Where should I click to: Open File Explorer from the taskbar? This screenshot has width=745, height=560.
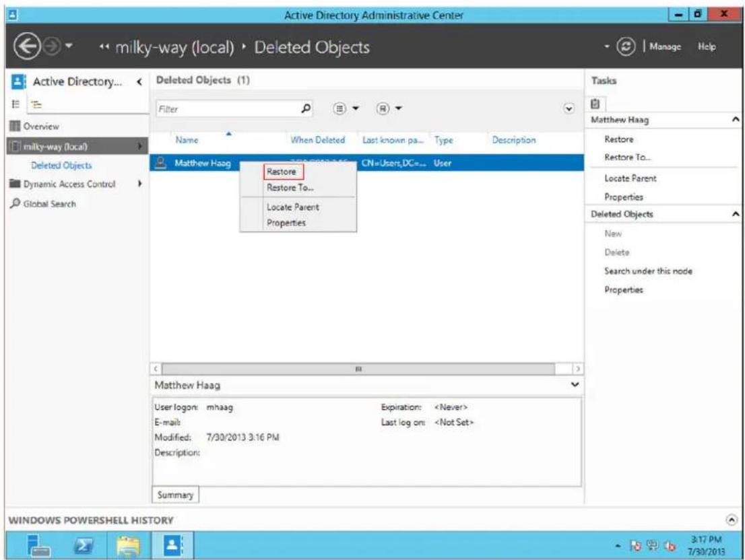(128, 545)
